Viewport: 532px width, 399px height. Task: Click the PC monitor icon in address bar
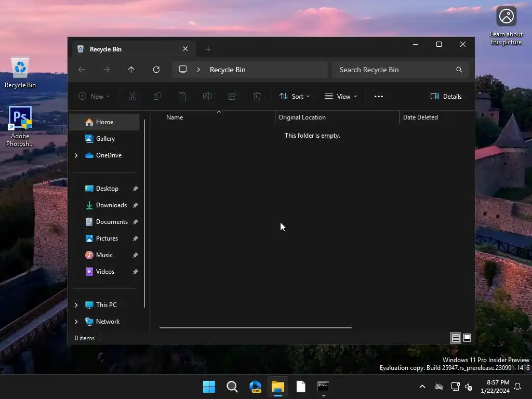(x=183, y=70)
